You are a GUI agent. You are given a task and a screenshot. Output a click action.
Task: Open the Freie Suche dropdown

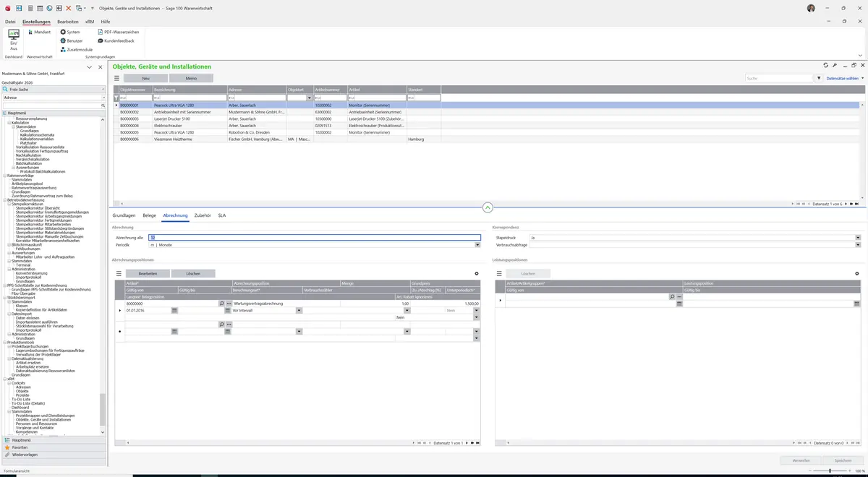tap(103, 89)
